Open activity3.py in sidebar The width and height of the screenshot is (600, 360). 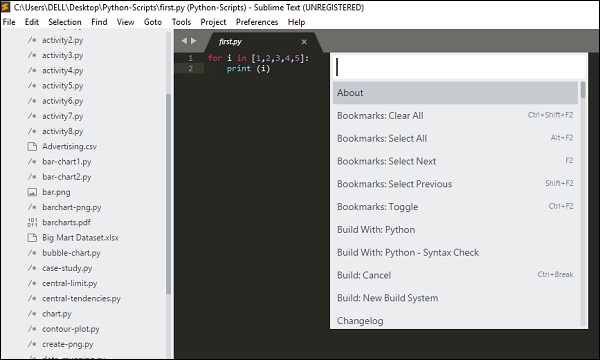click(x=62, y=55)
